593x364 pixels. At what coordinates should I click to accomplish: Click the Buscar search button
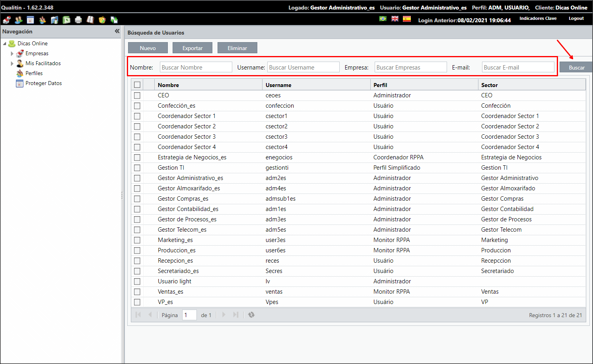[x=576, y=67]
